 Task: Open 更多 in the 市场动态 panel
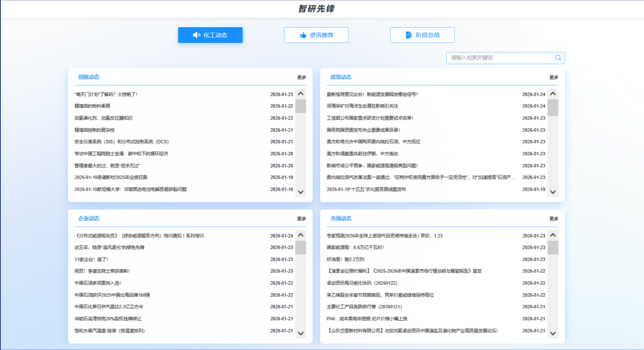[x=554, y=219]
